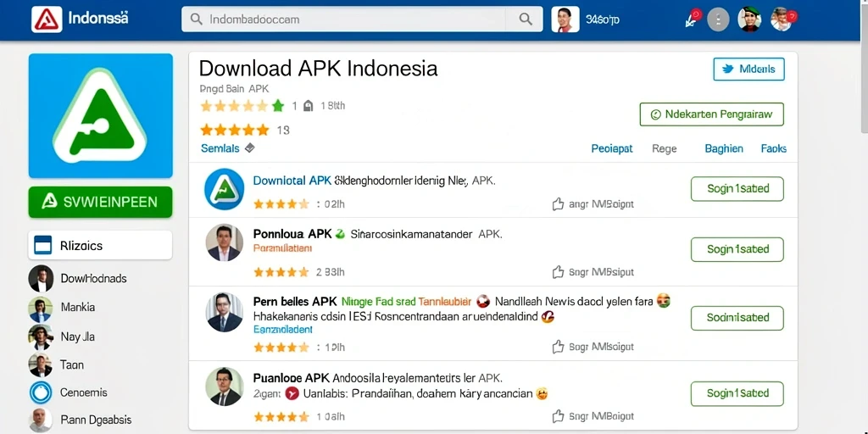Click the Pern belles APK title link

(x=296, y=302)
